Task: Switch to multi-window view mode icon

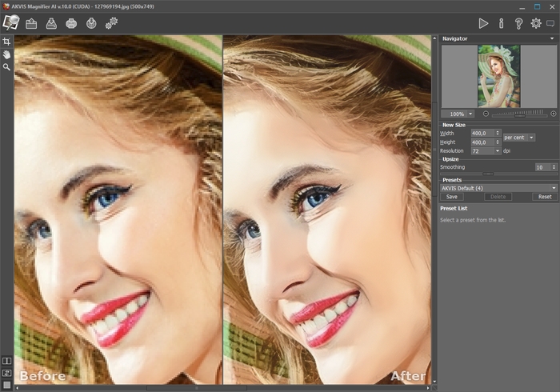Action: point(6,373)
